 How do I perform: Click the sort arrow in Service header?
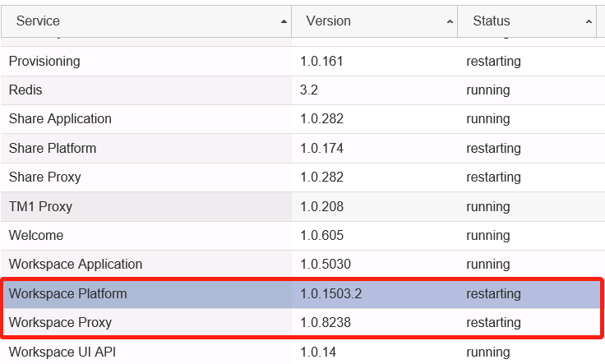284,21
